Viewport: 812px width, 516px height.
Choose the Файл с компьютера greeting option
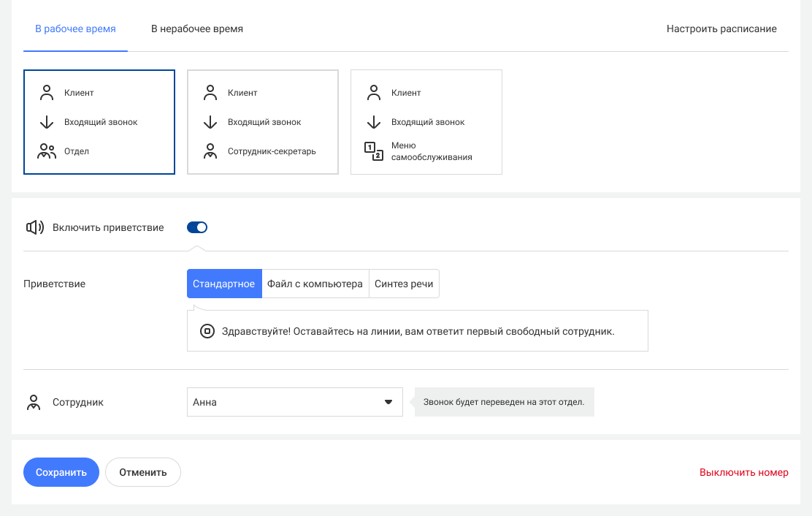[315, 284]
